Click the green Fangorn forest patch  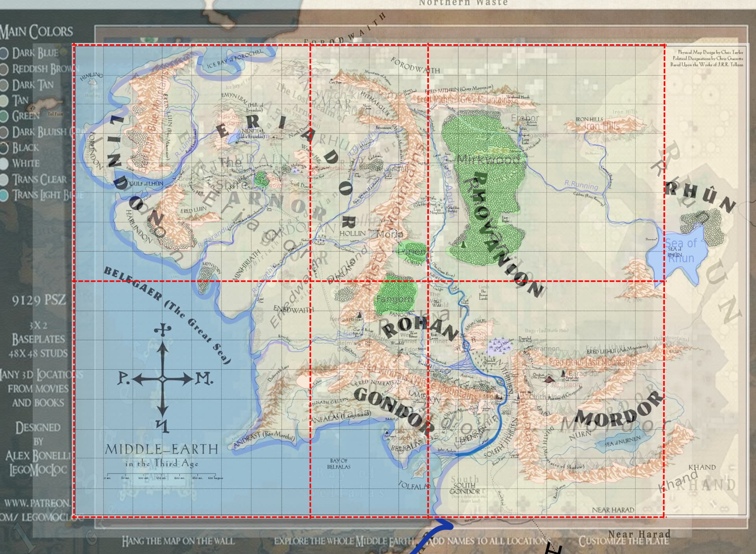point(395,295)
